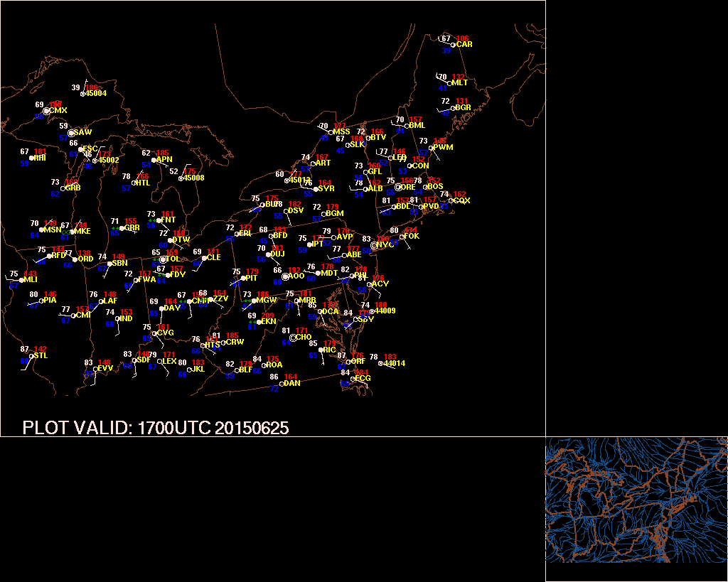
Task: Select the CVG station label
Action: [x=165, y=333]
